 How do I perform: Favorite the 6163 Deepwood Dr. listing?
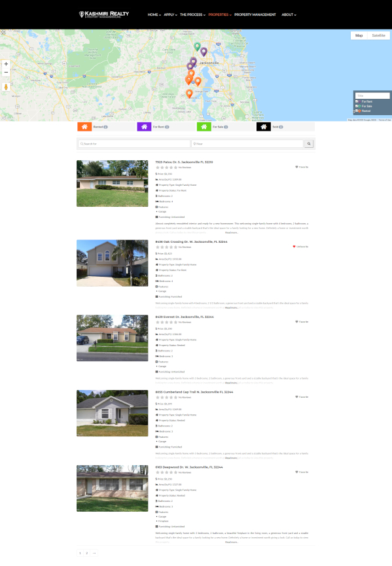(x=302, y=472)
